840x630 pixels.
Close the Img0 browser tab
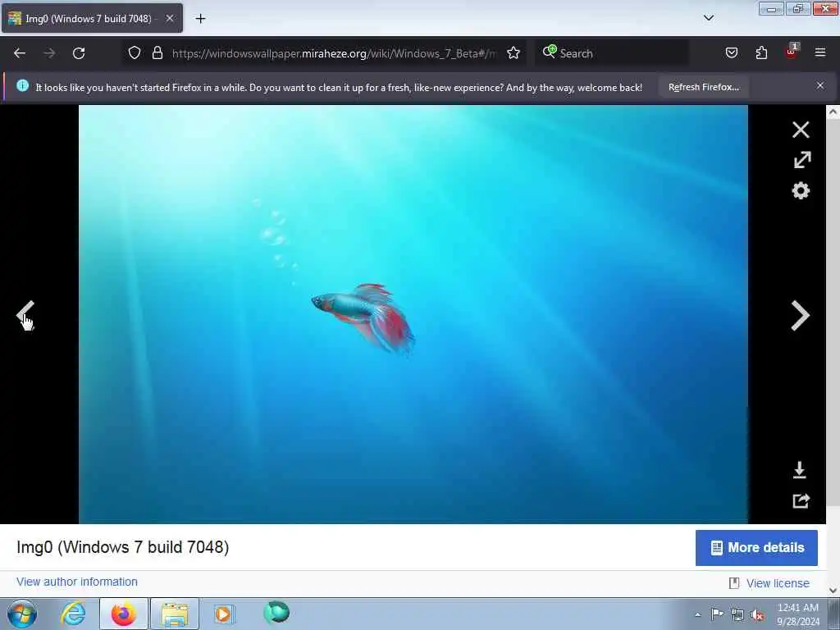pos(169,18)
